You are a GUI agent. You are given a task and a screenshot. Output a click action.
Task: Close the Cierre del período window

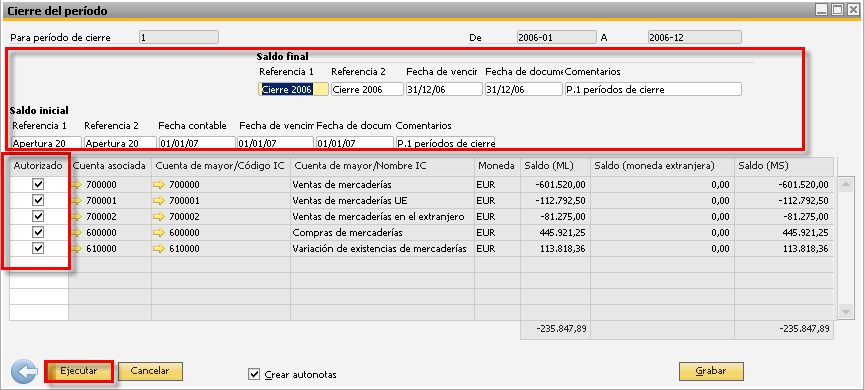[853, 9]
